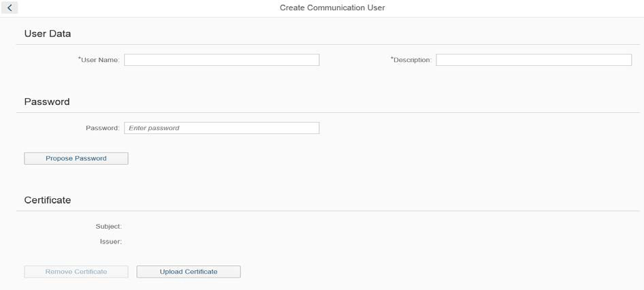
Task: Select the Enter password field
Action: (x=221, y=128)
